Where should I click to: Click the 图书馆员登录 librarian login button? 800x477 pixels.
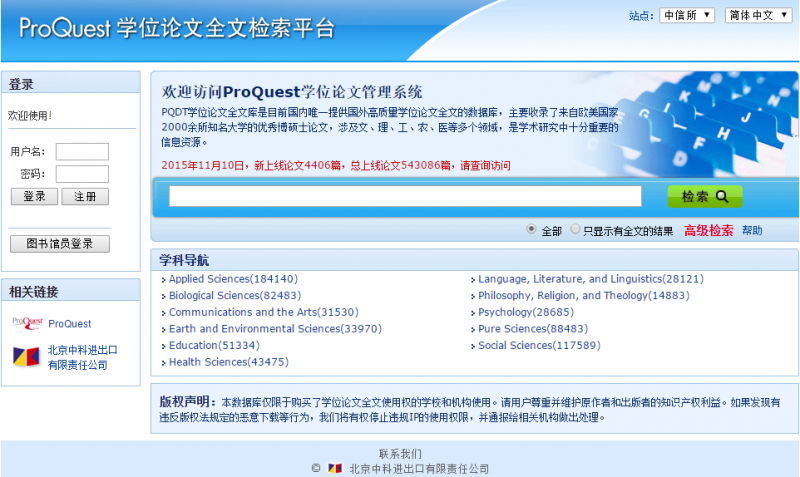point(60,244)
